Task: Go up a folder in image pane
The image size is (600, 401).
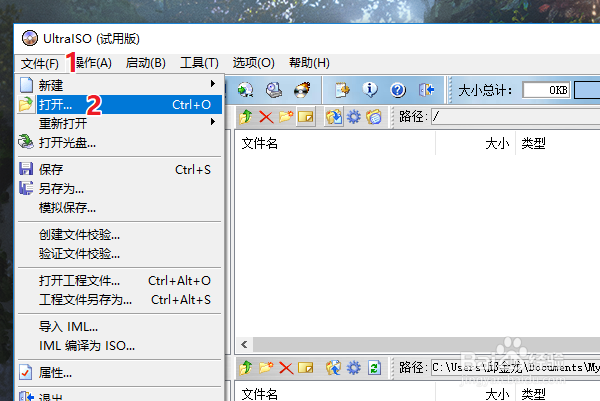Action: [x=246, y=117]
